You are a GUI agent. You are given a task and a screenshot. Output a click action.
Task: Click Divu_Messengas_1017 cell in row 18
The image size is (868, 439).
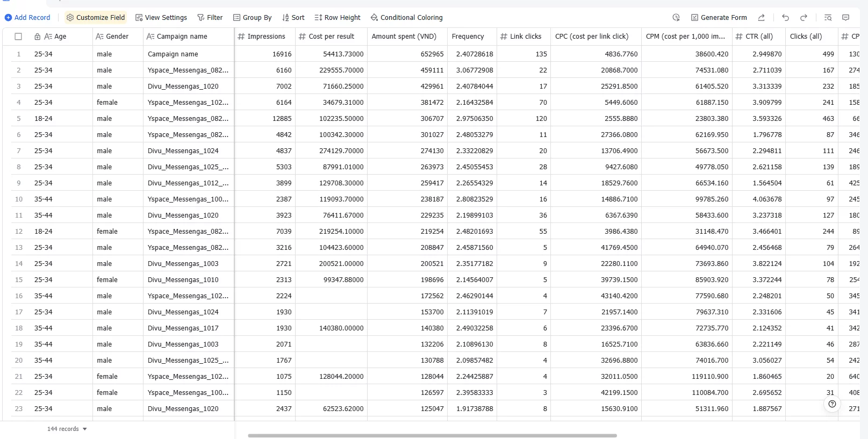189,328
